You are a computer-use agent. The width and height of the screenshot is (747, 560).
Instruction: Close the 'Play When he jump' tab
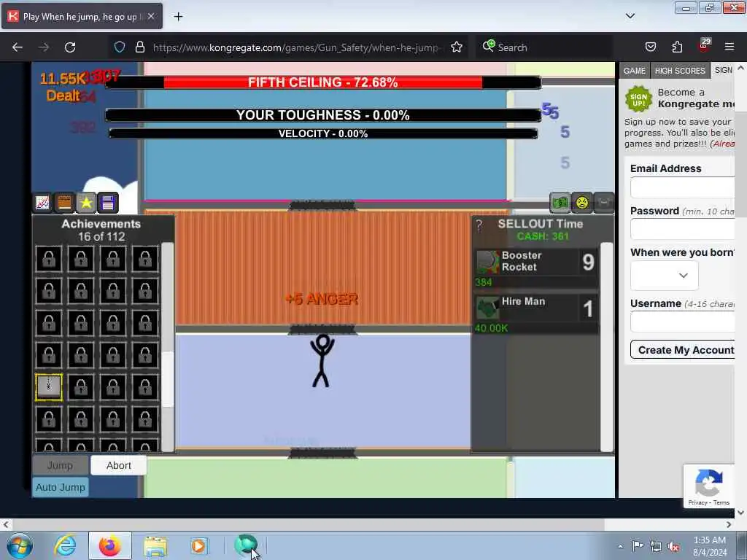point(150,17)
